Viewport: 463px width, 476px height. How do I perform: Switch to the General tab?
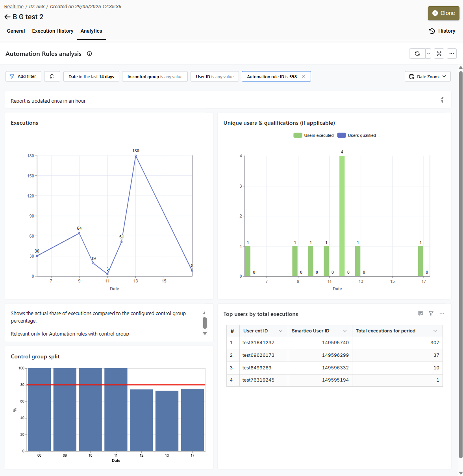click(x=16, y=31)
